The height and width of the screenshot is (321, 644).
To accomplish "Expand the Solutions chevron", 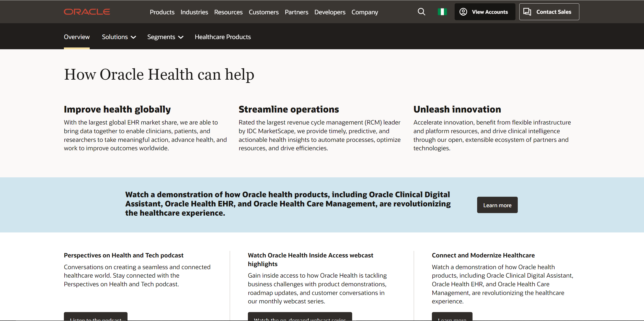I will (x=133, y=37).
